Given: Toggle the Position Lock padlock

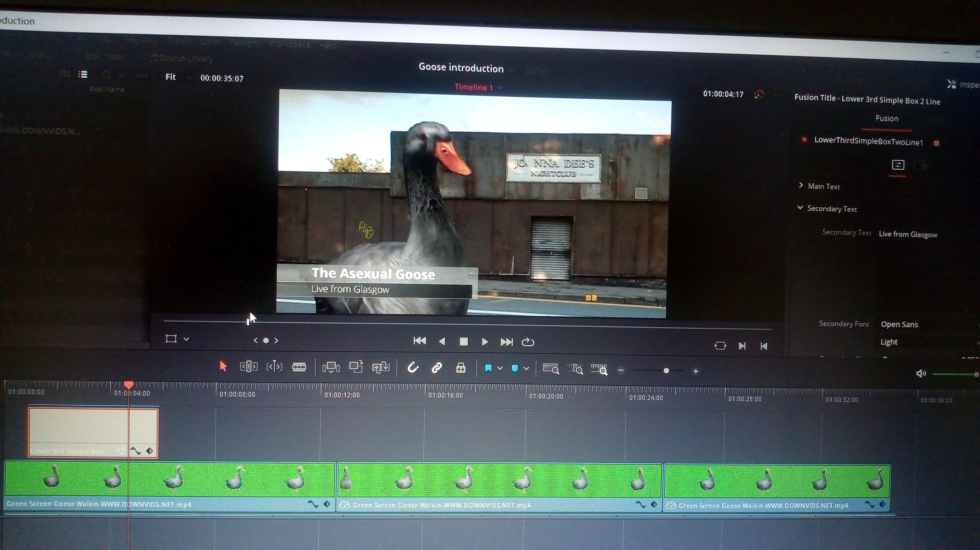Looking at the screenshot, I should point(461,368).
